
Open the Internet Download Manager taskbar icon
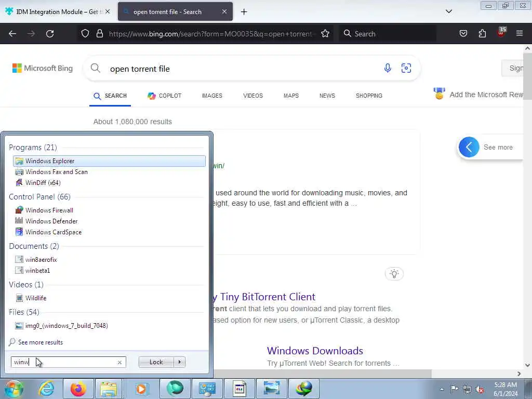303,389
